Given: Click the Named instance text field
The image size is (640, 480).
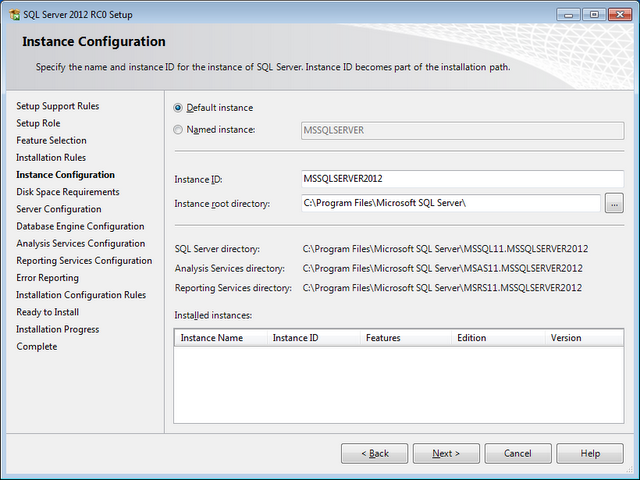Looking at the screenshot, I should pos(462,131).
